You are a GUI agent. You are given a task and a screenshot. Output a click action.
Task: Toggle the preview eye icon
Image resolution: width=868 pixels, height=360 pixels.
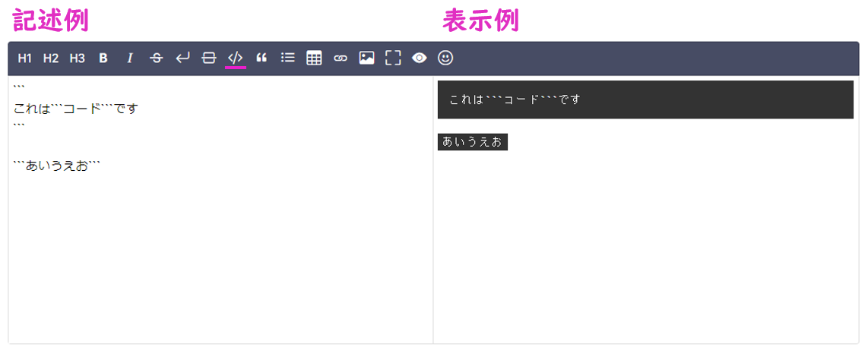420,58
